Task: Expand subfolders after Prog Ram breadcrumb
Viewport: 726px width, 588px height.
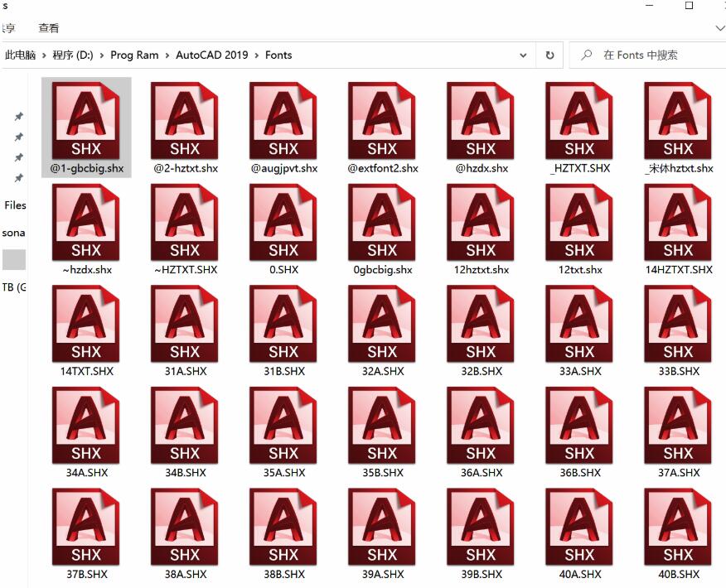Action: (167, 55)
